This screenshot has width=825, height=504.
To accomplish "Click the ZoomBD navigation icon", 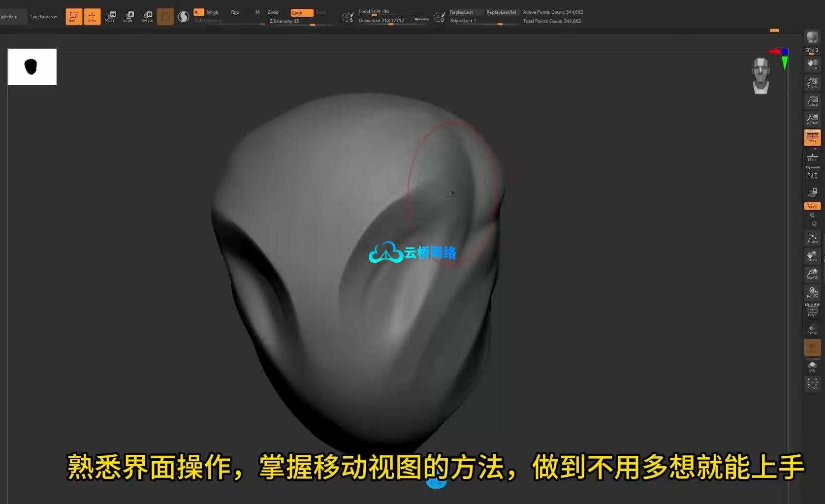I will 812,274.
